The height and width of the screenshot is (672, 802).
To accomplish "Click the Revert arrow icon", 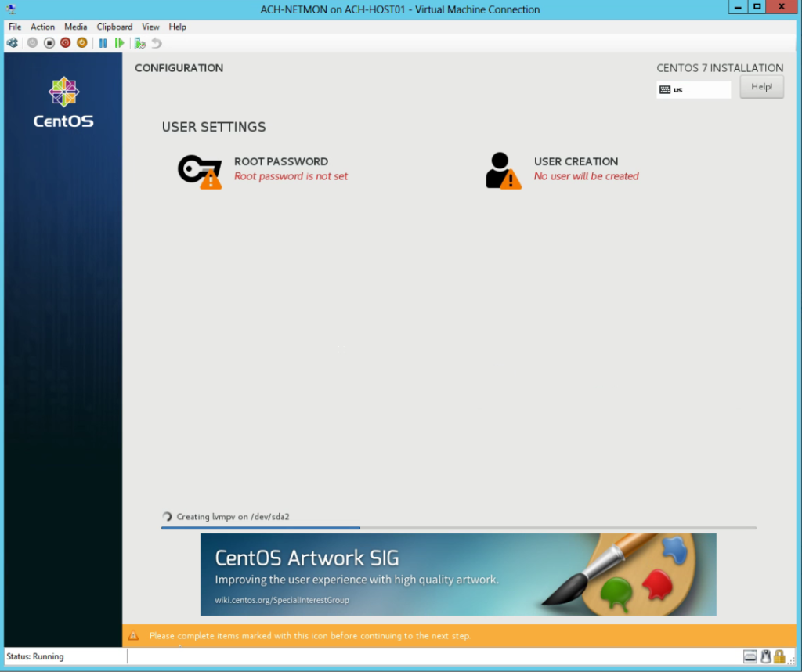I will coord(157,43).
